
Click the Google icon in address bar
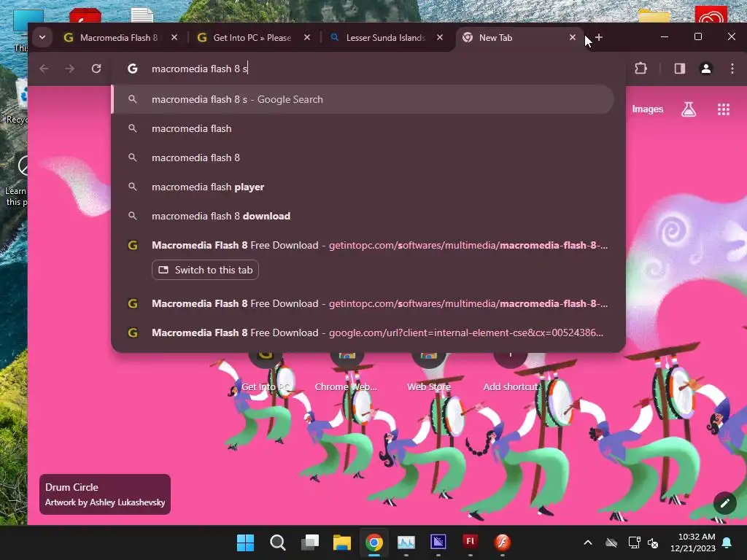133,69
